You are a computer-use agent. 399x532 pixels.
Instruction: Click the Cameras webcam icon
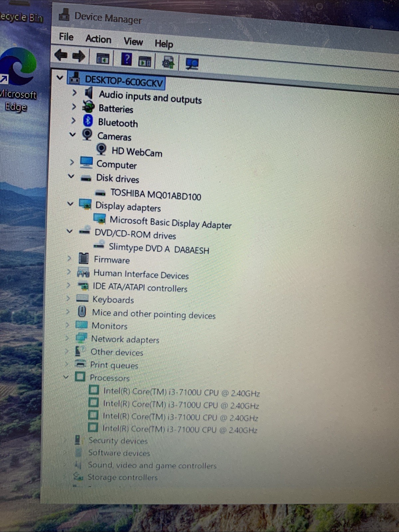[x=87, y=134]
